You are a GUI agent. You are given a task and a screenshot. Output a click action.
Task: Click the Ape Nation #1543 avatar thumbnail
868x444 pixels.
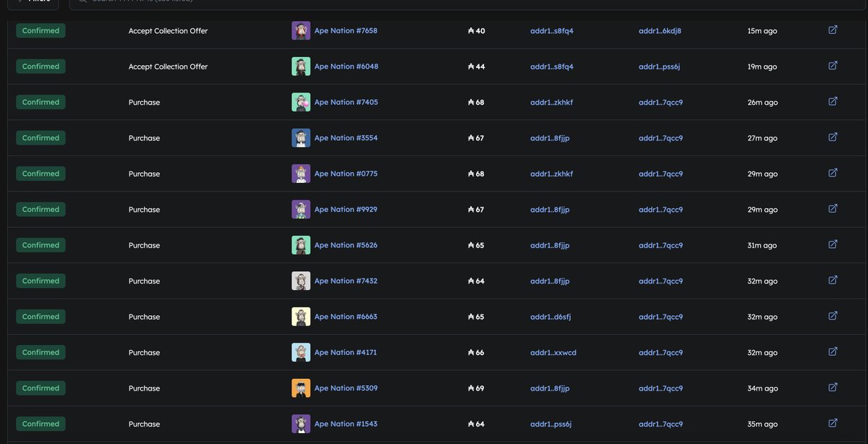point(301,424)
